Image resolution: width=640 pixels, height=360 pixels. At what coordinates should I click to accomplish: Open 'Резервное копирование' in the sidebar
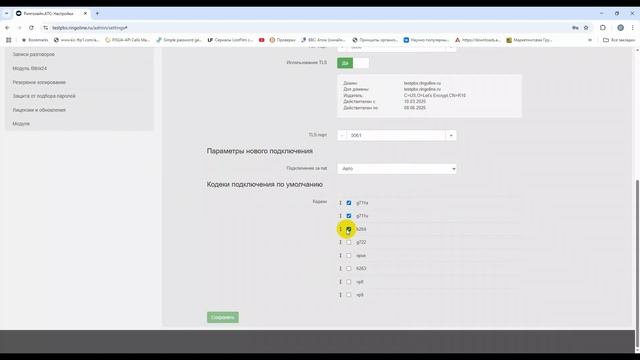click(39, 82)
